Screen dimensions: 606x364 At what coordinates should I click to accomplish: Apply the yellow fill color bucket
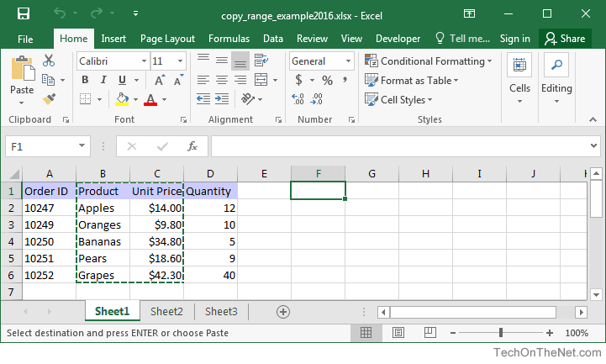122,99
